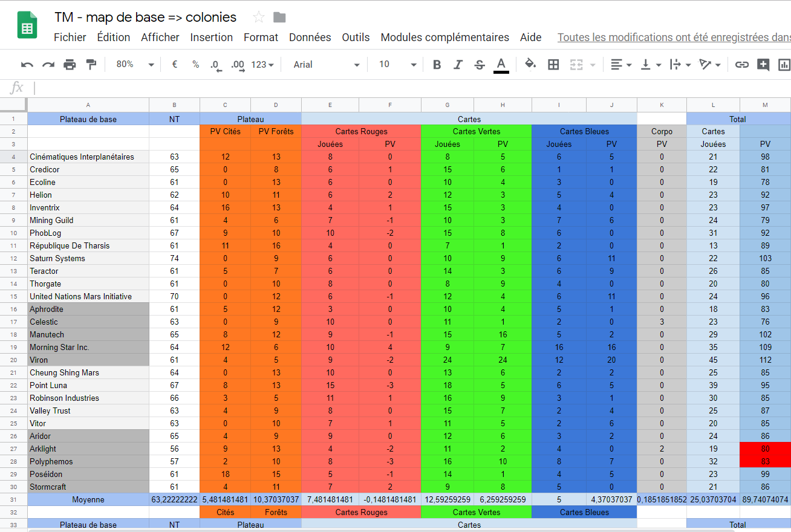Open the Édition menu
The height and width of the screenshot is (532, 791).
click(114, 37)
